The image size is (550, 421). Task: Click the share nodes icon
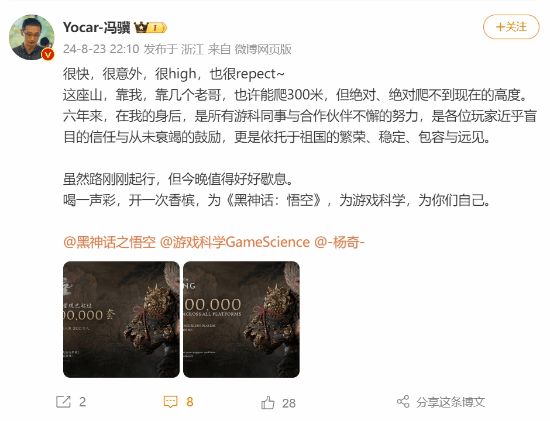click(x=403, y=402)
